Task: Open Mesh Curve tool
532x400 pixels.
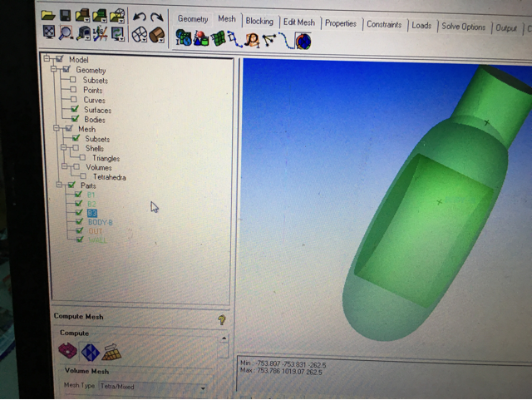Action: (x=286, y=41)
